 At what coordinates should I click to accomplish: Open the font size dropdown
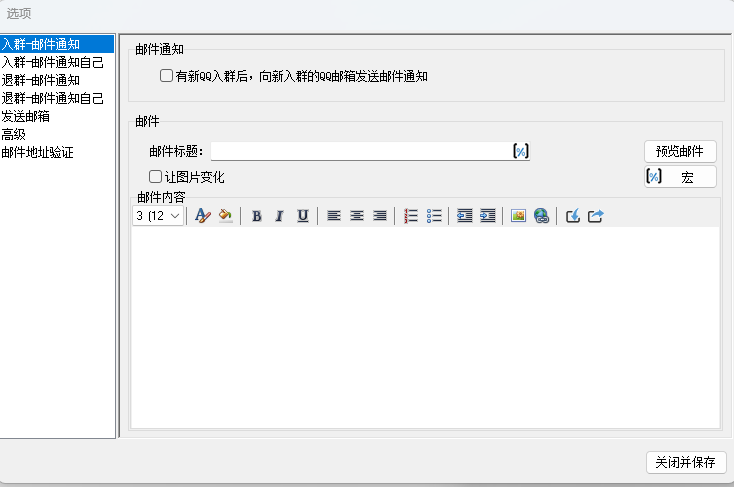tap(158, 216)
